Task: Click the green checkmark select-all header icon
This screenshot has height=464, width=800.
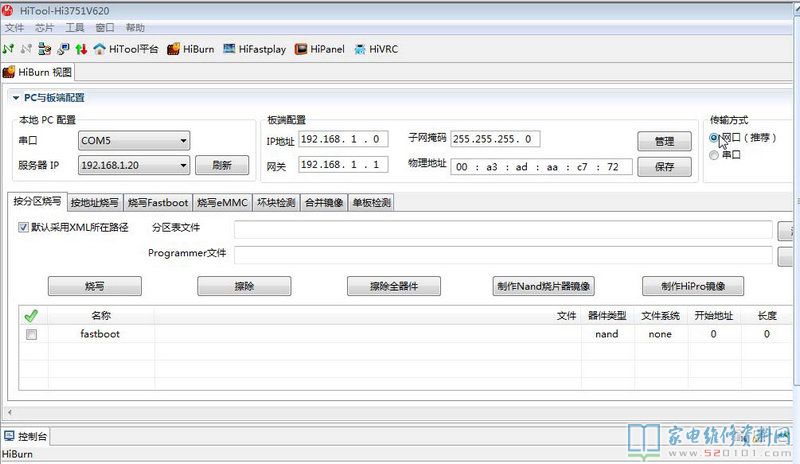Action: point(30,316)
